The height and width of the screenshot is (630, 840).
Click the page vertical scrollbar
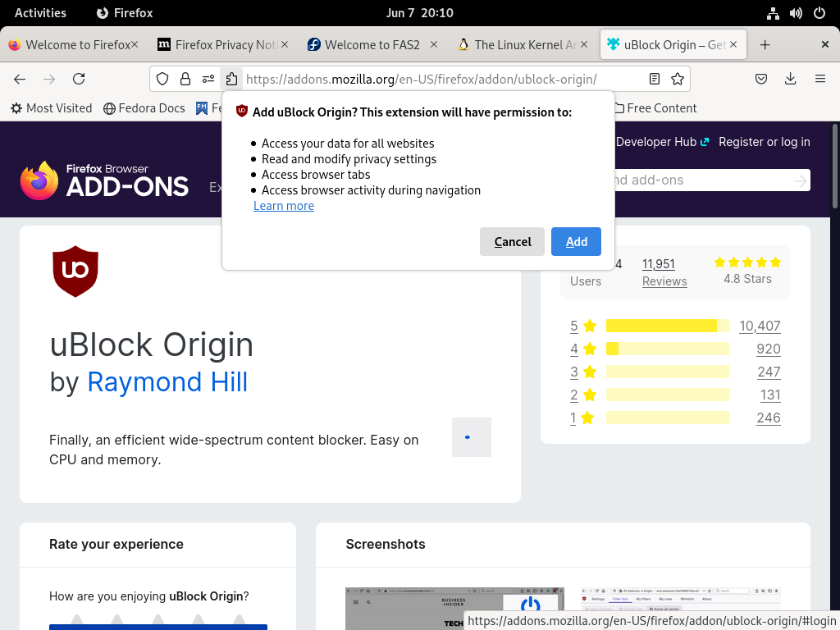coord(834,166)
